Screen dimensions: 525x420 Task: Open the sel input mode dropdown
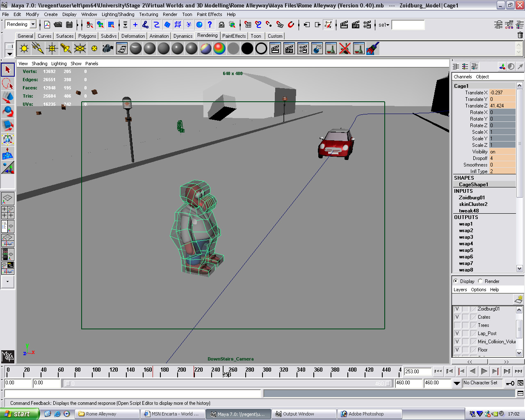tap(384, 25)
